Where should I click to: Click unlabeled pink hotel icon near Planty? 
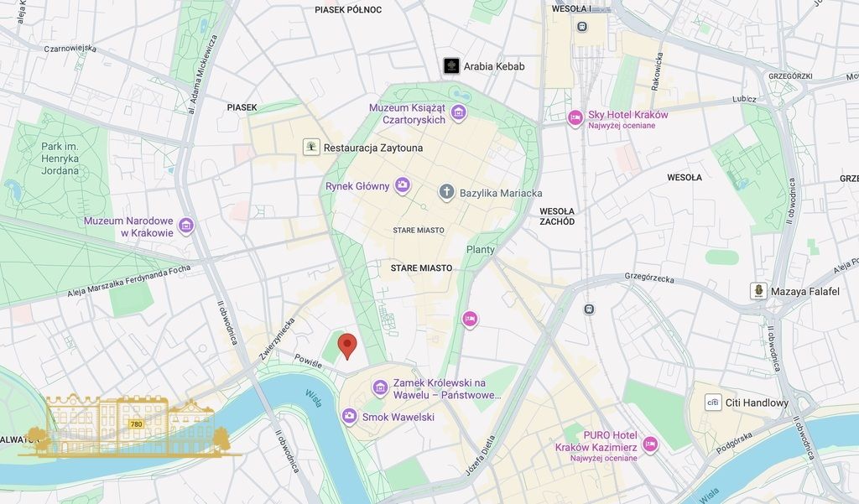[x=470, y=319]
